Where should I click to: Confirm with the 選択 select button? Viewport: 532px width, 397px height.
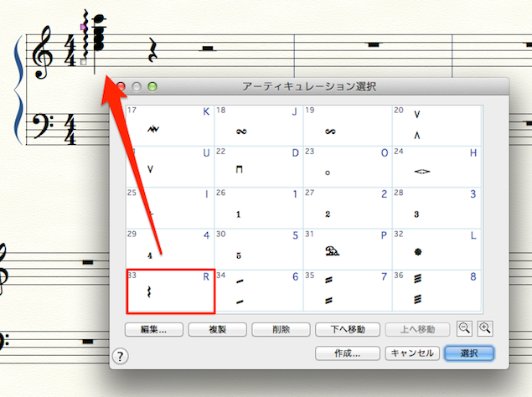(x=469, y=353)
